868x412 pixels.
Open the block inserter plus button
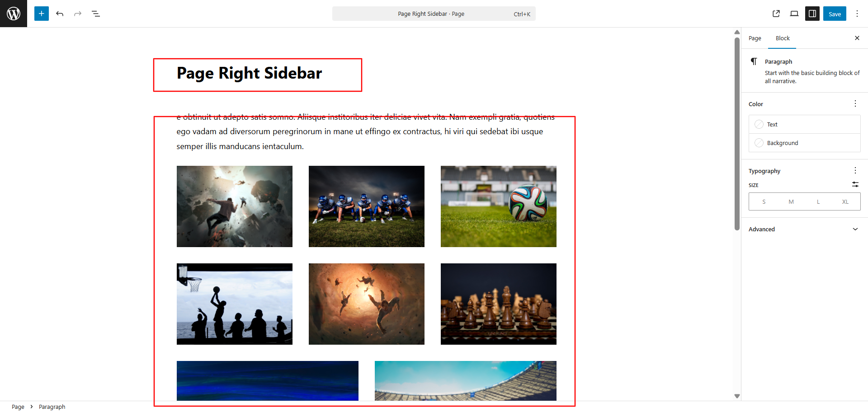[x=42, y=14]
